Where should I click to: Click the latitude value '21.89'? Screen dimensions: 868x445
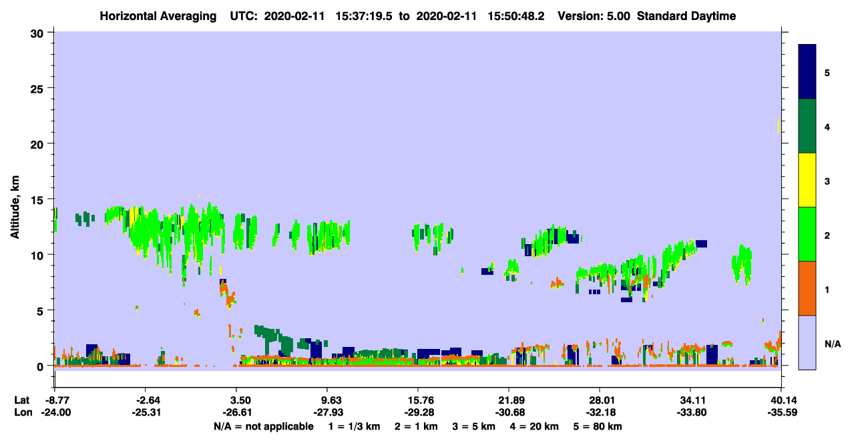(x=509, y=400)
